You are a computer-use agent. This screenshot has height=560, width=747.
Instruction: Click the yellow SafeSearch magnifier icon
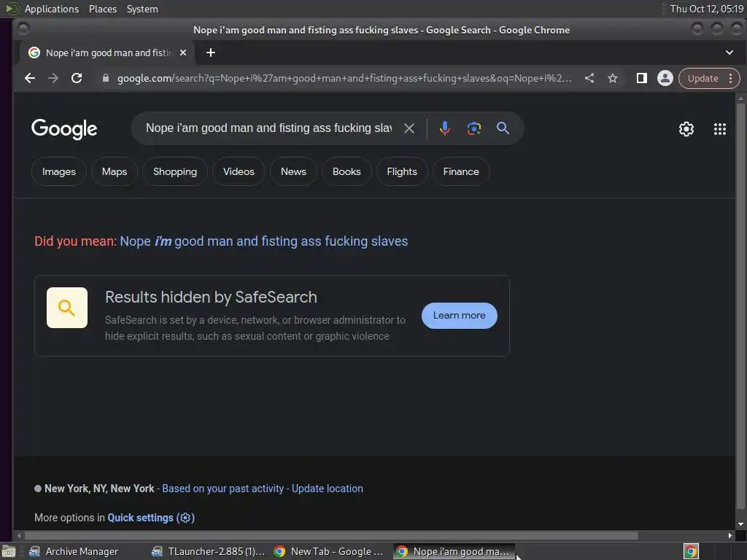[66, 308]
